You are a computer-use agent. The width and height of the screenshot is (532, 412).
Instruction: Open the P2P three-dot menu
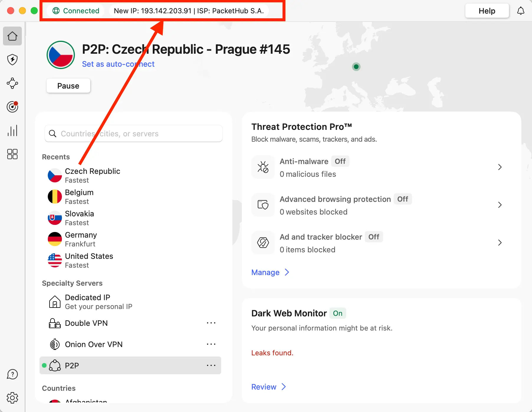(211, 365)
